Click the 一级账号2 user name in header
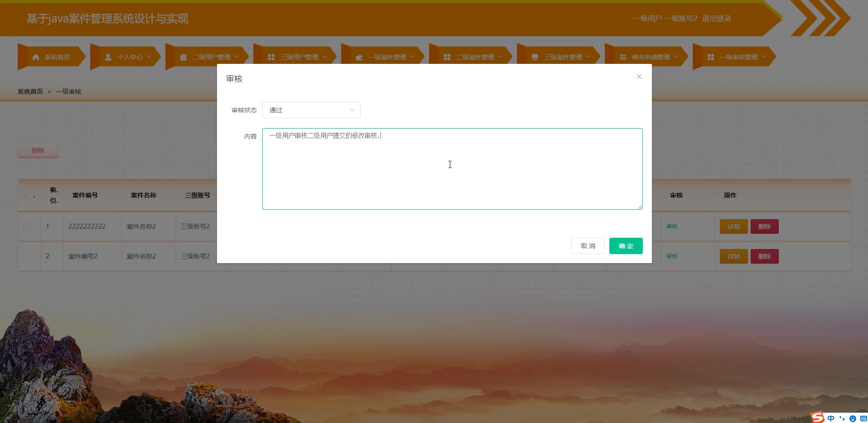 pyautogui.click(x=681, y=19)
